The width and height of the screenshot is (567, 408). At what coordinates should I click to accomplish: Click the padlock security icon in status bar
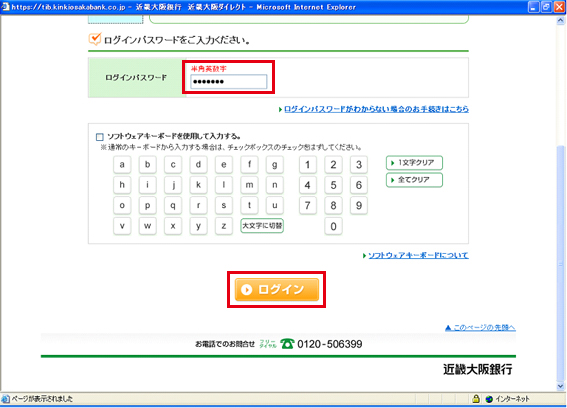point(476,399)
